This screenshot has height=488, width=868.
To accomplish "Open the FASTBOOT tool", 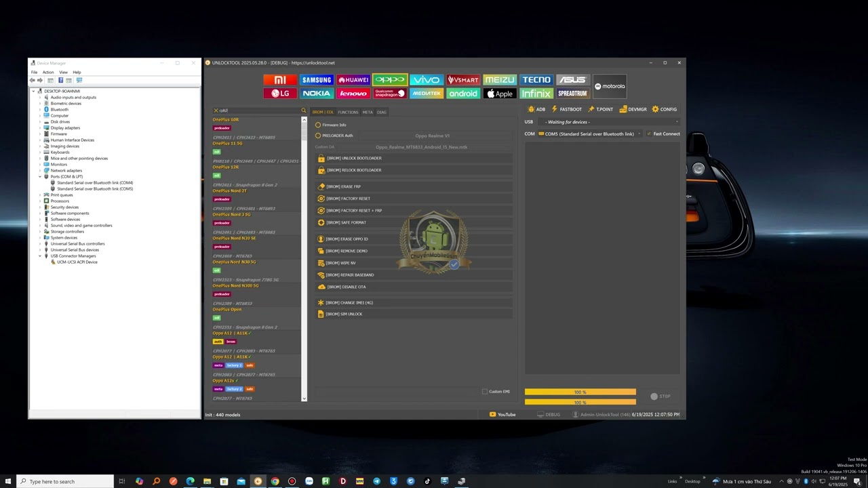I will pyautogui.click(x=567, y=109).
